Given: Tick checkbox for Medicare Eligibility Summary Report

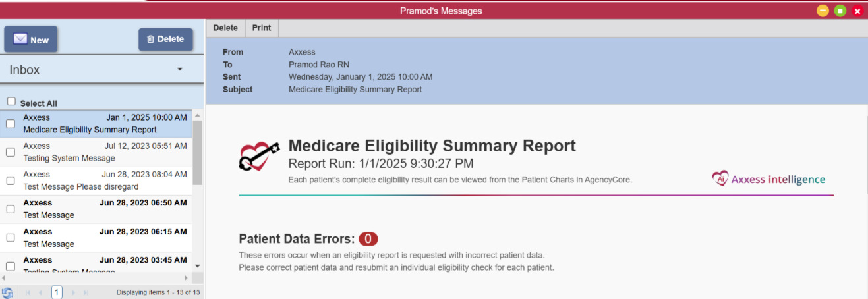Looking at the screenshot, I should point(11,124).
